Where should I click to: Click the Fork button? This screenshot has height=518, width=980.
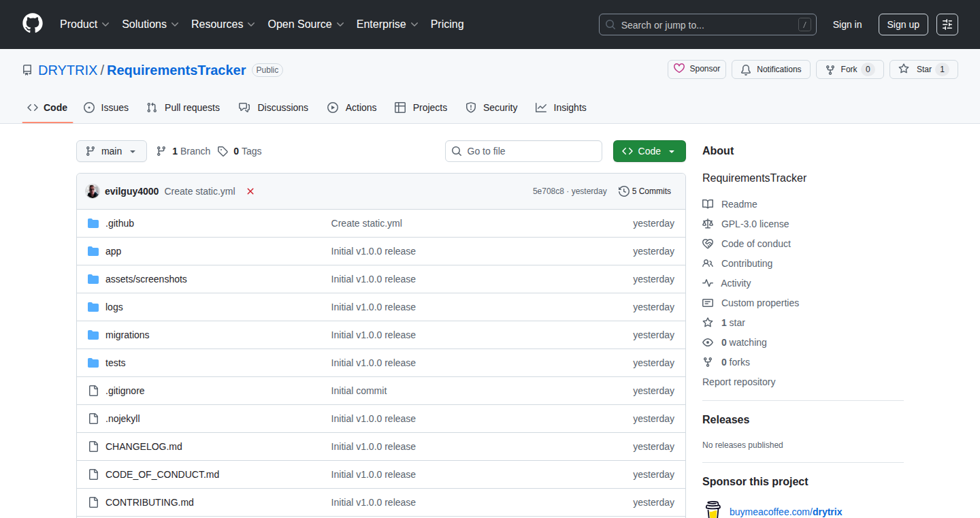(850, 69)
